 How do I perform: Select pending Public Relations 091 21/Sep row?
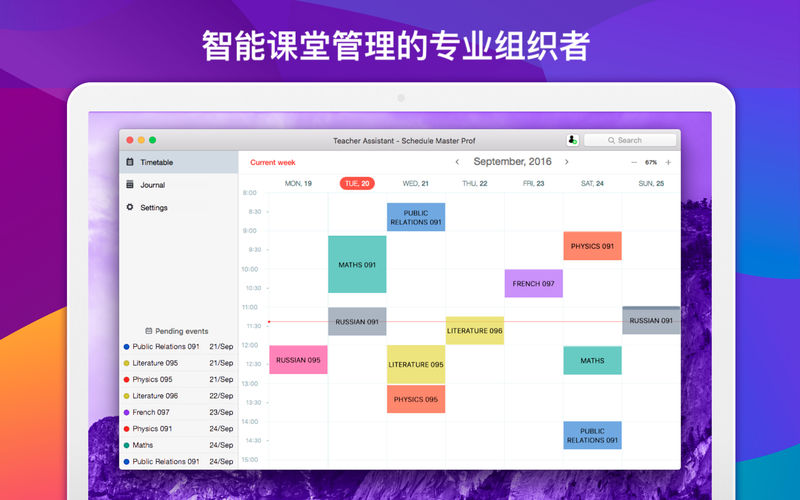pos(179,346)
